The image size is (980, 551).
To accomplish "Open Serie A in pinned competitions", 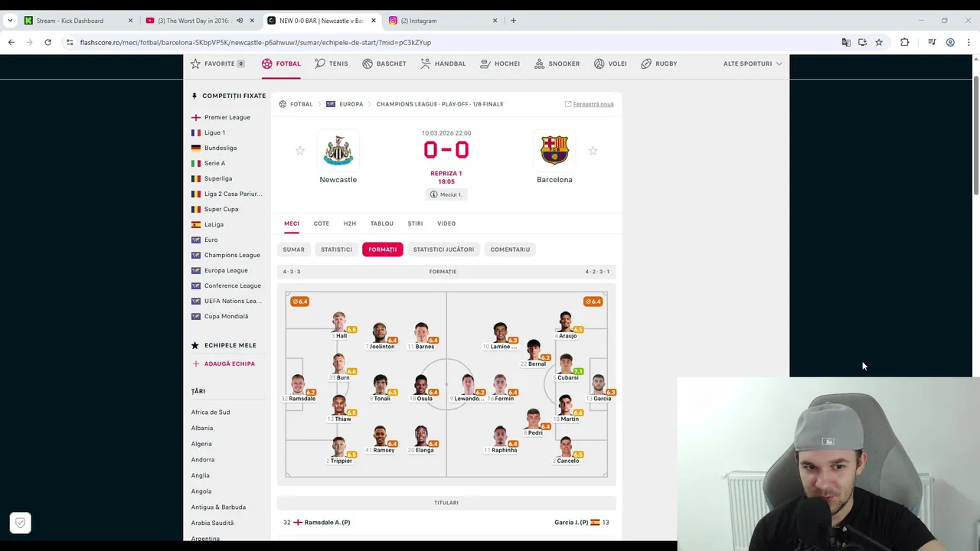I will pos(214,163).
